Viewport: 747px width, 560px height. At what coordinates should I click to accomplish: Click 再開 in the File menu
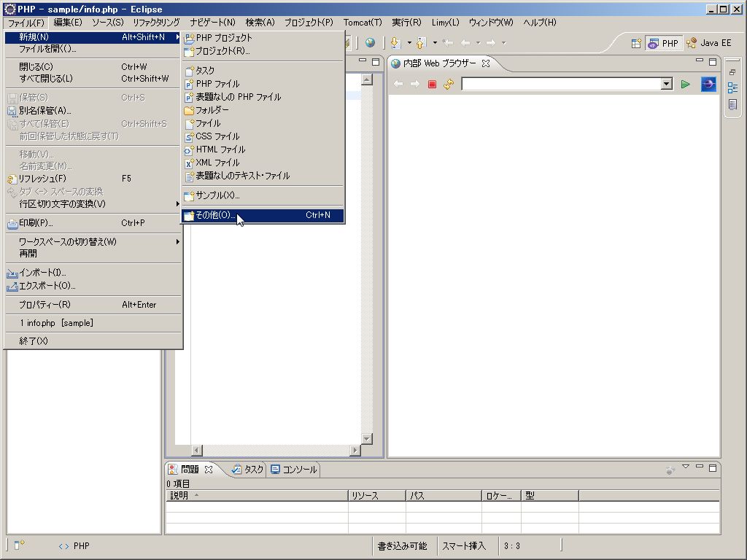coord(93,253)
